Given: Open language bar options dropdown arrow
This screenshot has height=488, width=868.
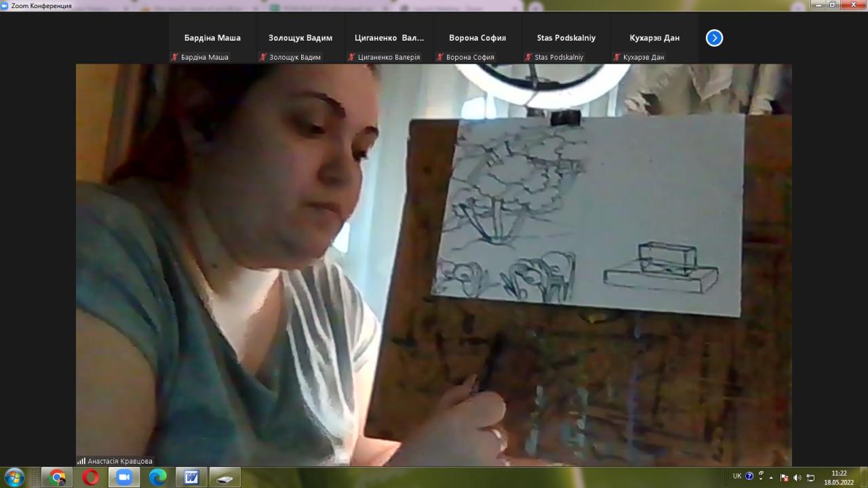Looking at the screenshot, I should click(761, 479).
